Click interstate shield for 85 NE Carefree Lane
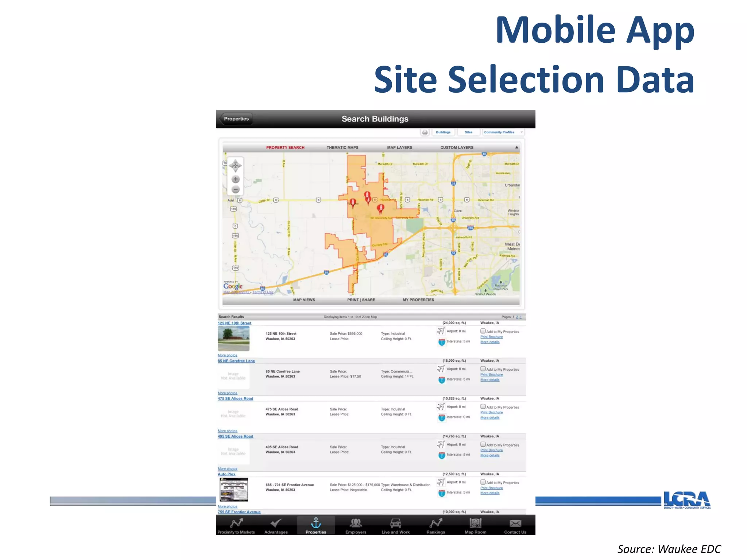747x560 pixels. [x=442, y=380]
